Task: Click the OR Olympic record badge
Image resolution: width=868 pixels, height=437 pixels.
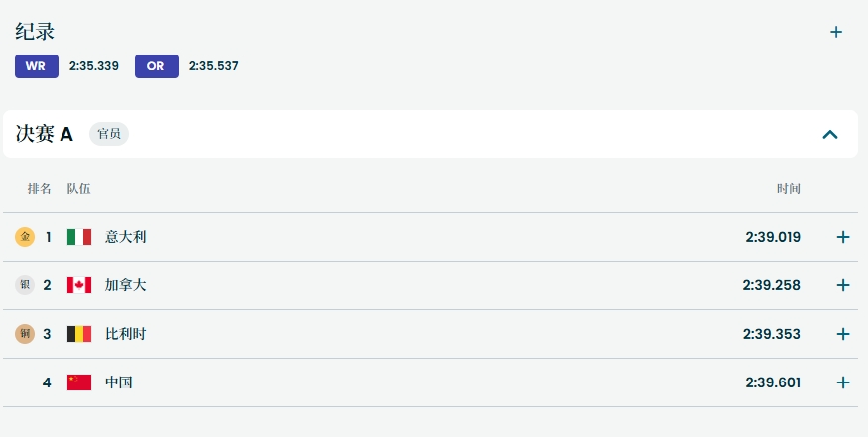Action: pos(156,66)
